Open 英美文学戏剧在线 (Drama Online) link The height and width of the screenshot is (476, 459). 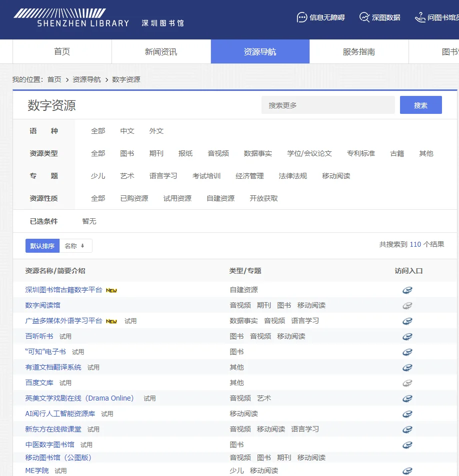[79, 398]
